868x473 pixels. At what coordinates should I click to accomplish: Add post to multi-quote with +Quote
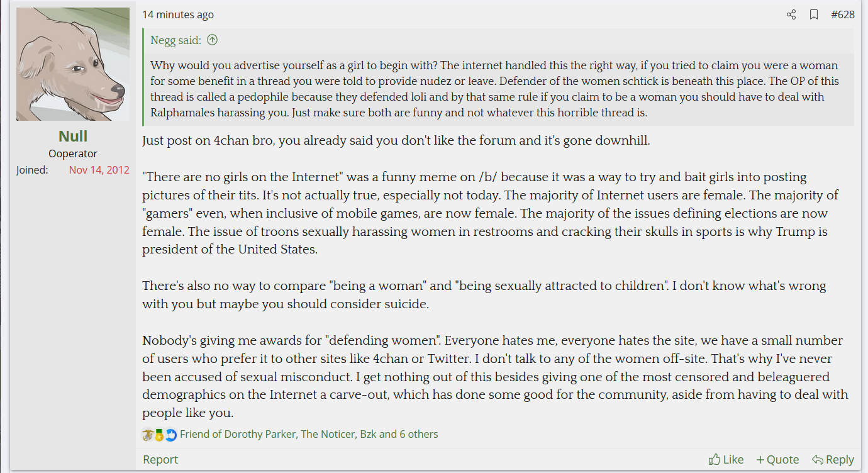[777, 460]
